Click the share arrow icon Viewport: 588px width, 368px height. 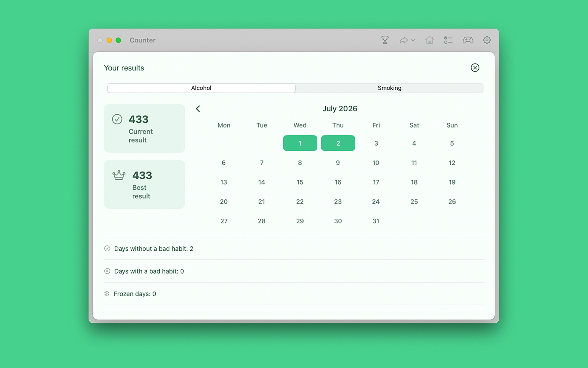click(x=404, y=40)
